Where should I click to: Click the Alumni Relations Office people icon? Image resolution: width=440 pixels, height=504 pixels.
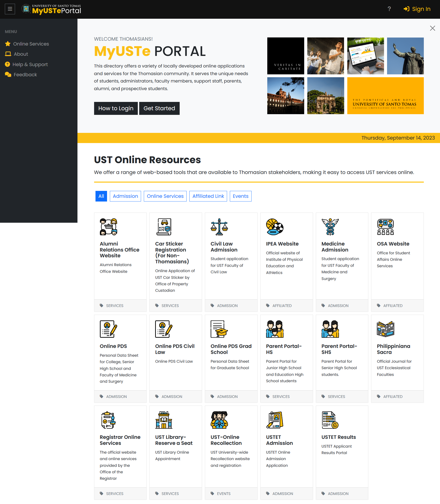tap(108, 227)
